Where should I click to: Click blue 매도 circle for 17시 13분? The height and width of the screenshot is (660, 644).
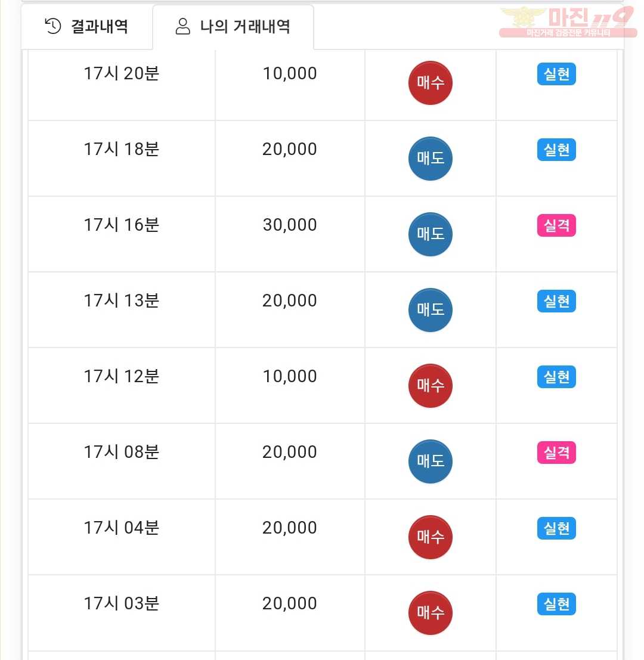pyautogui.click(x=430, y=310)
